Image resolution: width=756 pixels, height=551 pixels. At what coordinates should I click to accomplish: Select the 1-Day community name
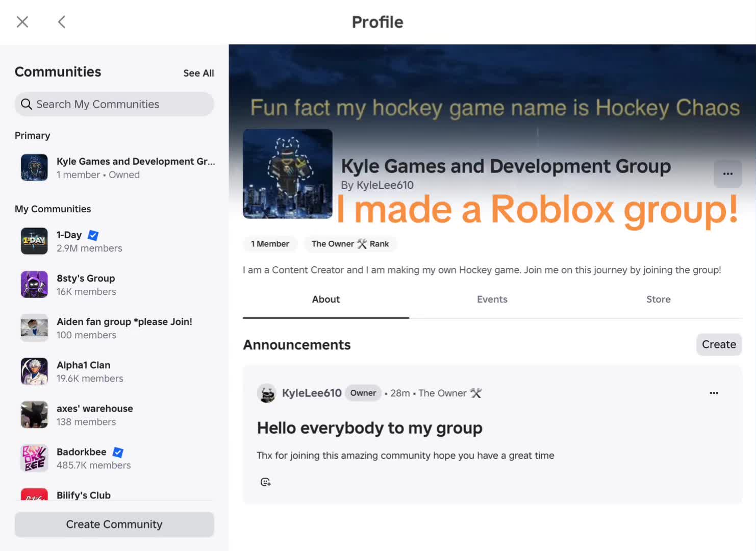coord(69,235)
